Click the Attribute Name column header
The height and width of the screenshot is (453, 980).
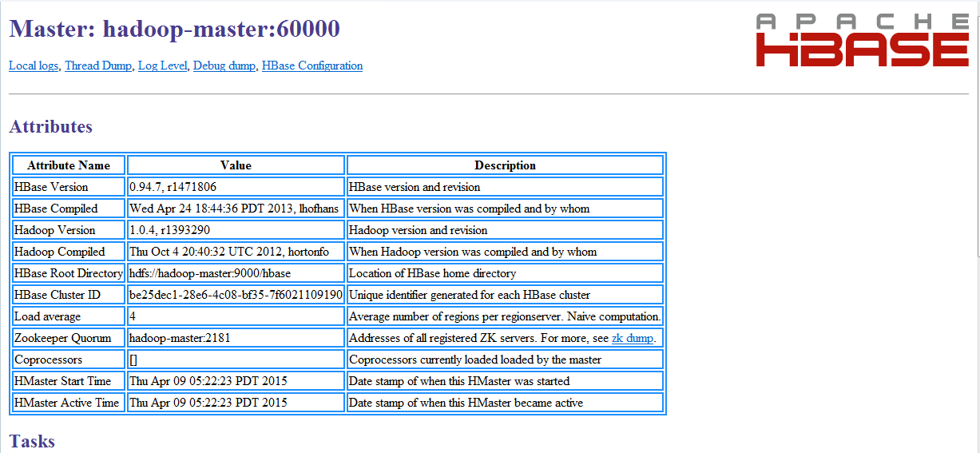point(69,165)
